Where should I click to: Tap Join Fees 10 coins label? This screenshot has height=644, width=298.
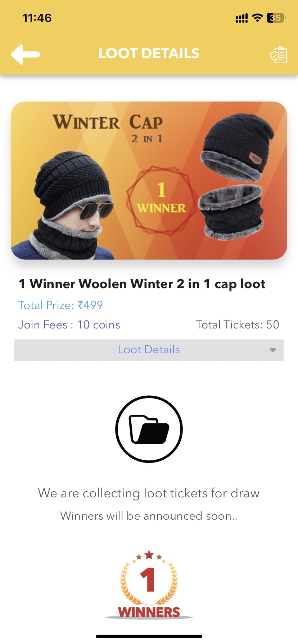click(x=69, y=325)
